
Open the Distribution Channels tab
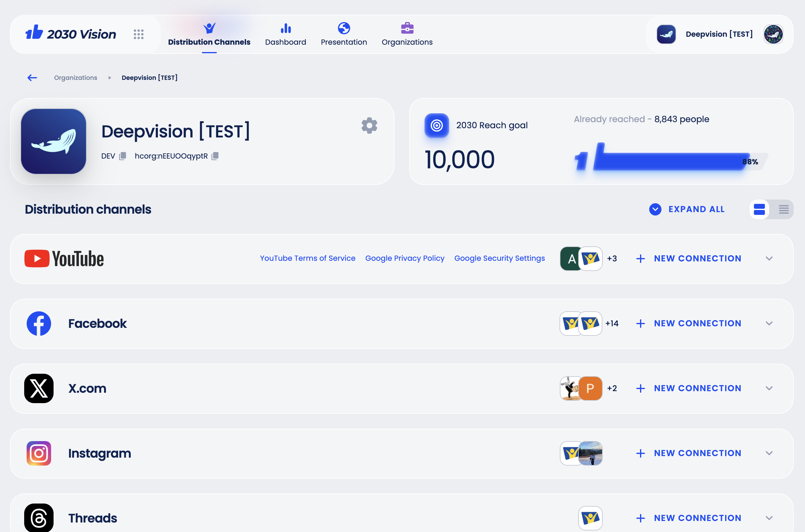click(x=209, y=34)
